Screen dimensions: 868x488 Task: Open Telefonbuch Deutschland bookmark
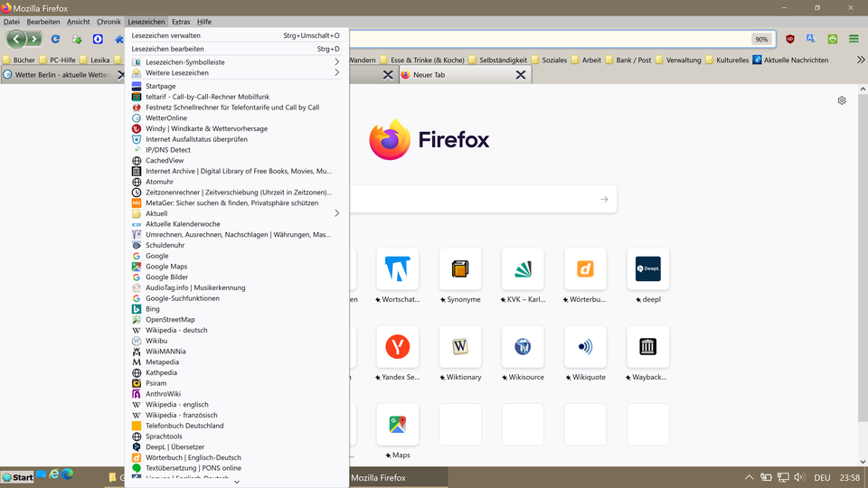[236, 426]
